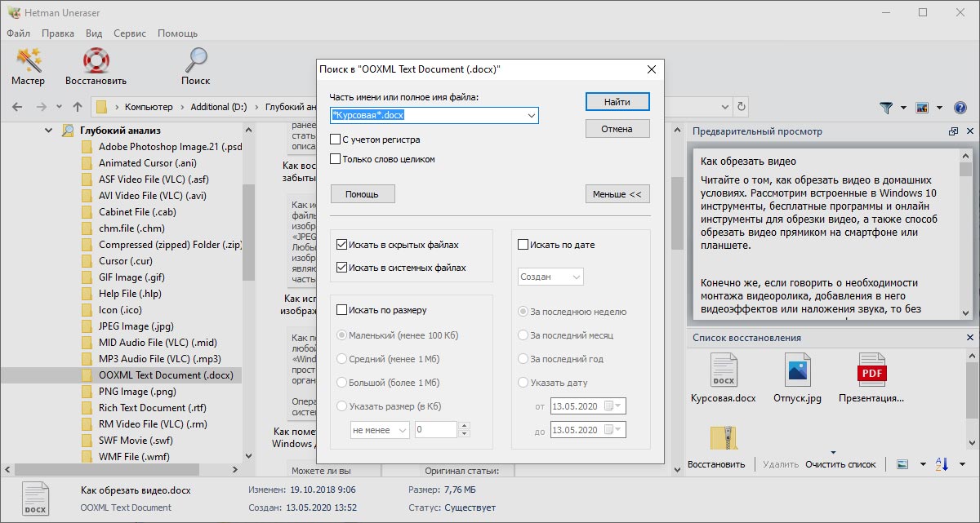Open the 'от' date picker dropdown
The height and width of the screenshot is (523, 980).
618,406
